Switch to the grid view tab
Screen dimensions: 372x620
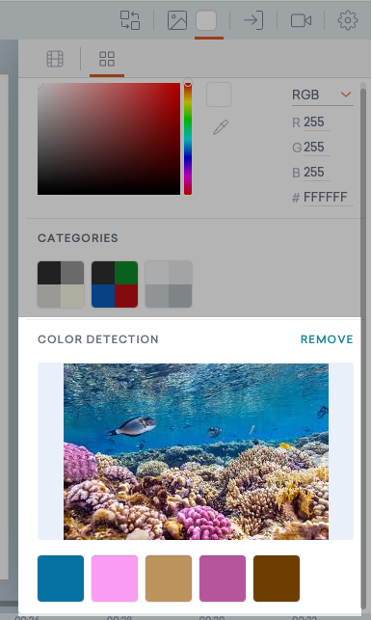click(107, 59)
